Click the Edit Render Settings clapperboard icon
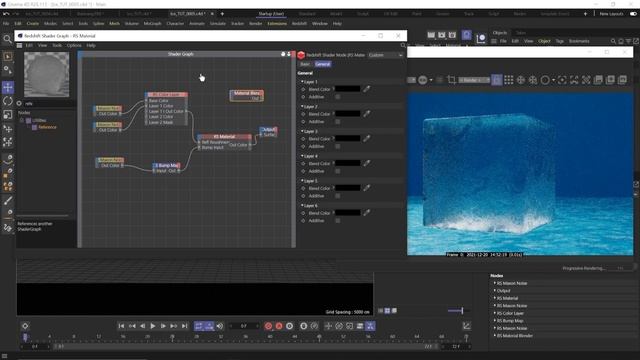Image resolution: width=640 pixels, height=360 pixels. [x=452, y=35]
